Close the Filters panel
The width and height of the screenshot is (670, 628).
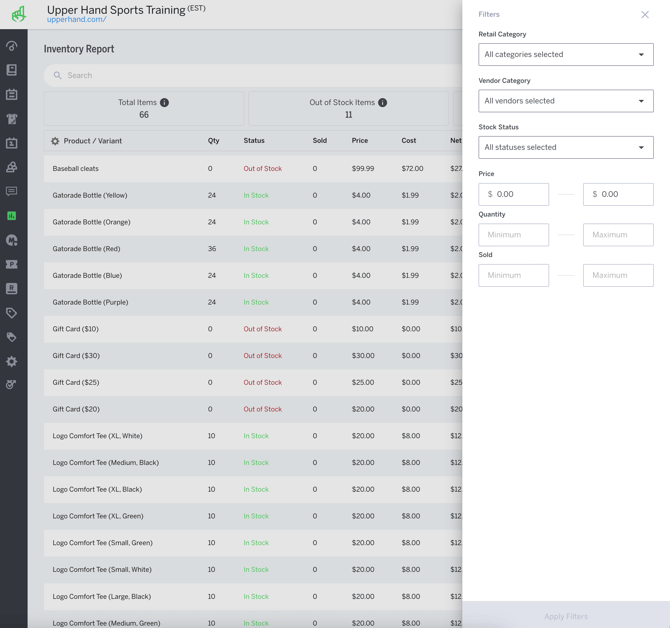click(x=645, y=15)
